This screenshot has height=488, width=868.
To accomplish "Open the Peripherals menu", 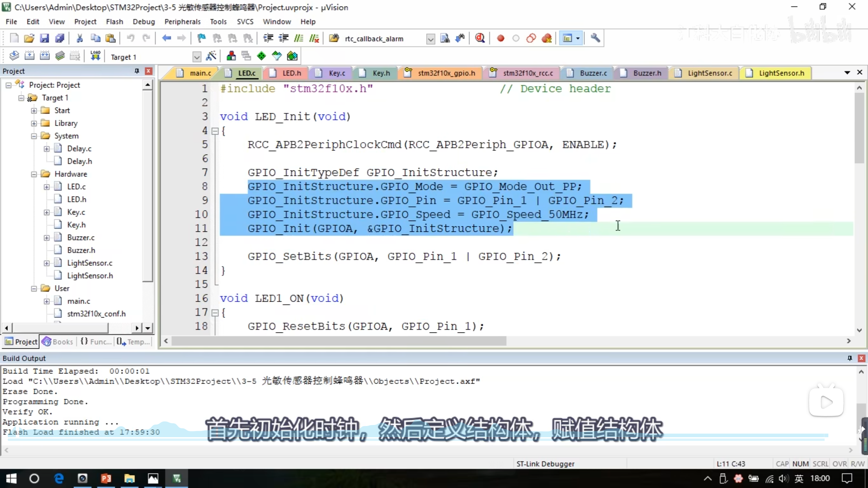I will (182, 22).
